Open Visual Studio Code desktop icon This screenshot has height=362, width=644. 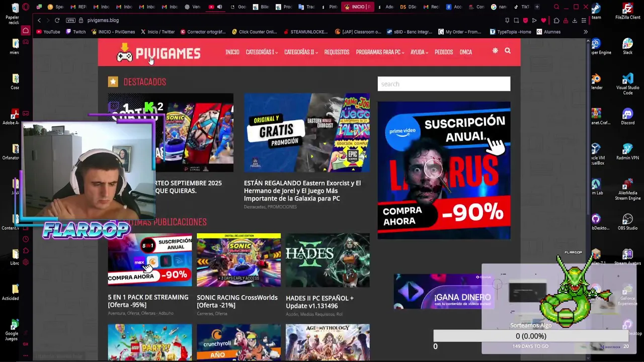[x=627, y=83]
